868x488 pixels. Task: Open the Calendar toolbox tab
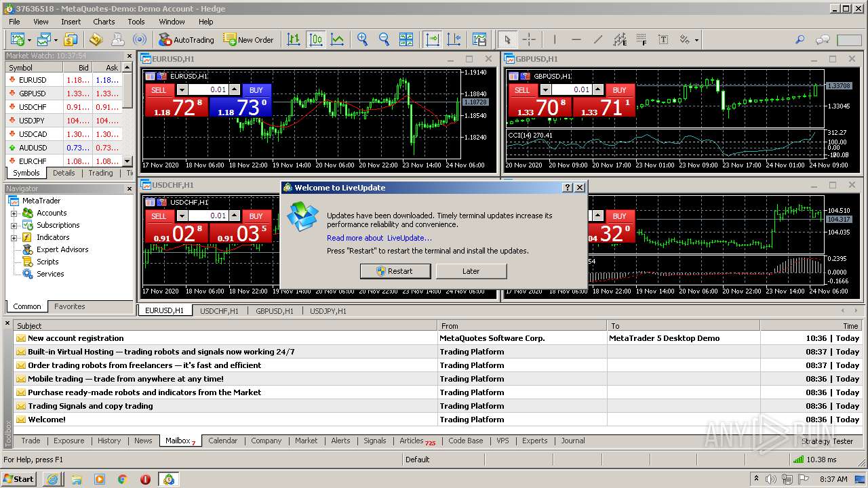coord(222,441)
